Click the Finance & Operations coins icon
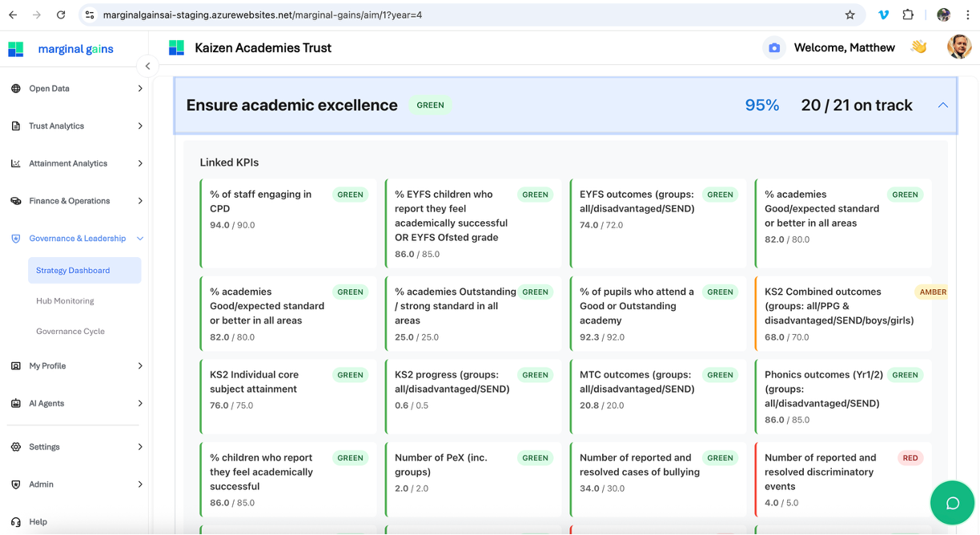 click(16, 201)
